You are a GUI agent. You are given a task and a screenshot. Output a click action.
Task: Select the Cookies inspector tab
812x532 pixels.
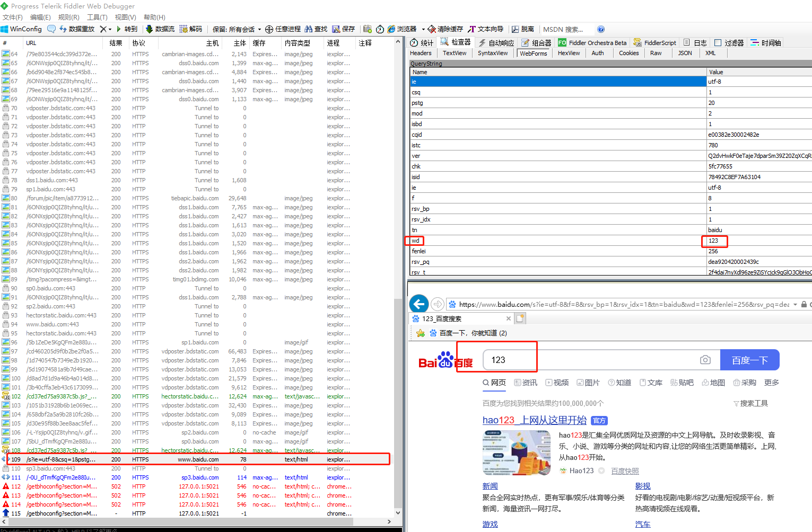pyautogui.click(x=628, y=53)
